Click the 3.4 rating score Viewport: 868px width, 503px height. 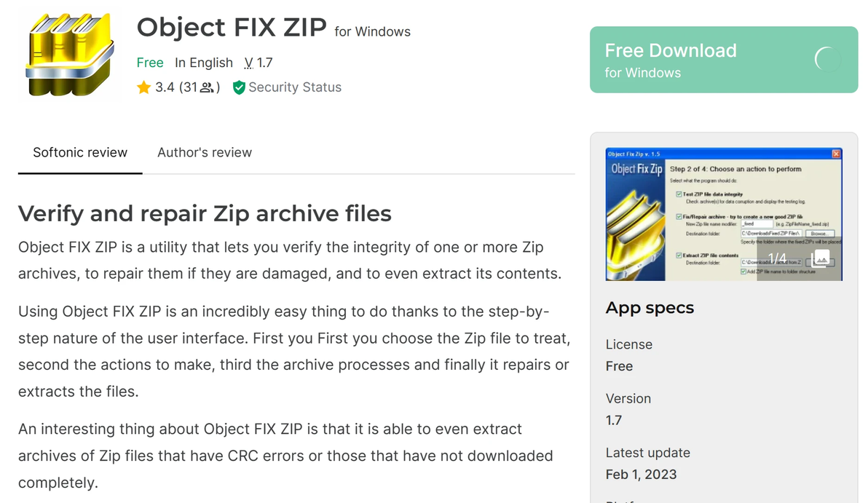tap(165, 87)
